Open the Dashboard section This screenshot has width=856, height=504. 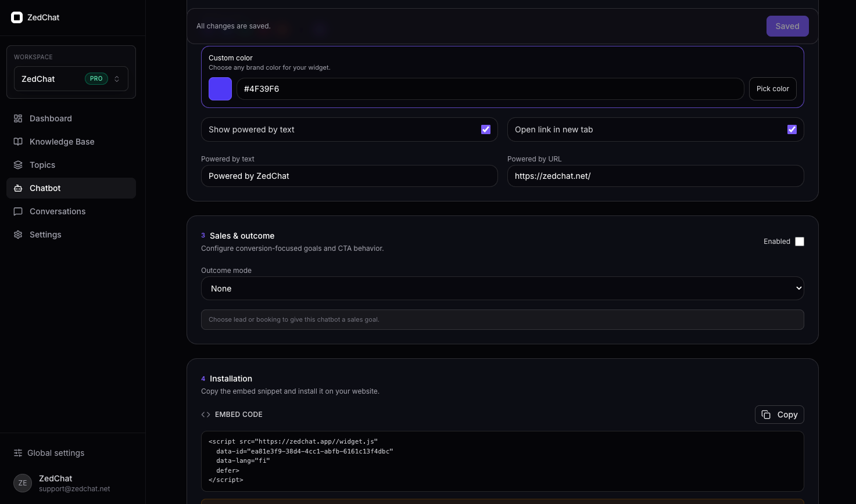51,118
